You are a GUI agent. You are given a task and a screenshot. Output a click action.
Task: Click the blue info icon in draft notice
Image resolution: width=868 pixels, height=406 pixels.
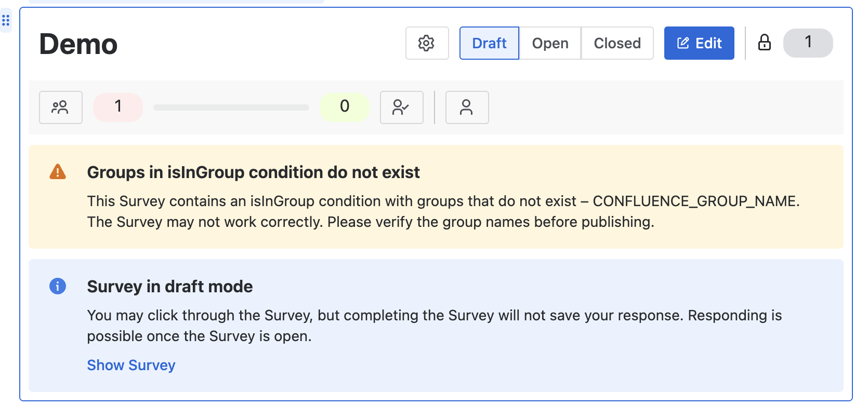[x=58, y=286]
